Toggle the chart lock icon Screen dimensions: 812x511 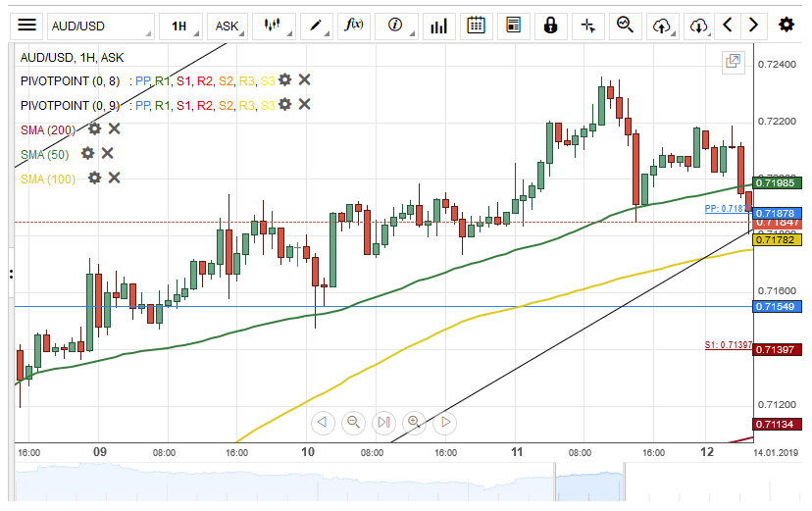tap(551, 26)
